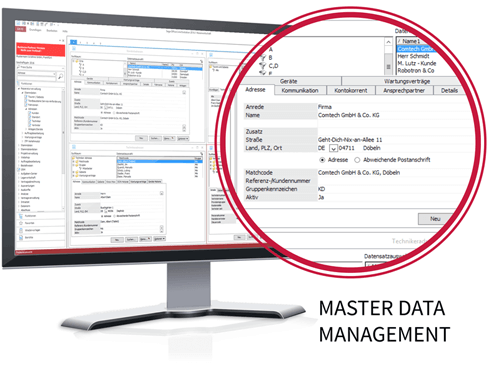The width and height of the screenshot is (500, 375).
Task: Select the C,D letter filter icon
Action: click(x=263, y=65)
